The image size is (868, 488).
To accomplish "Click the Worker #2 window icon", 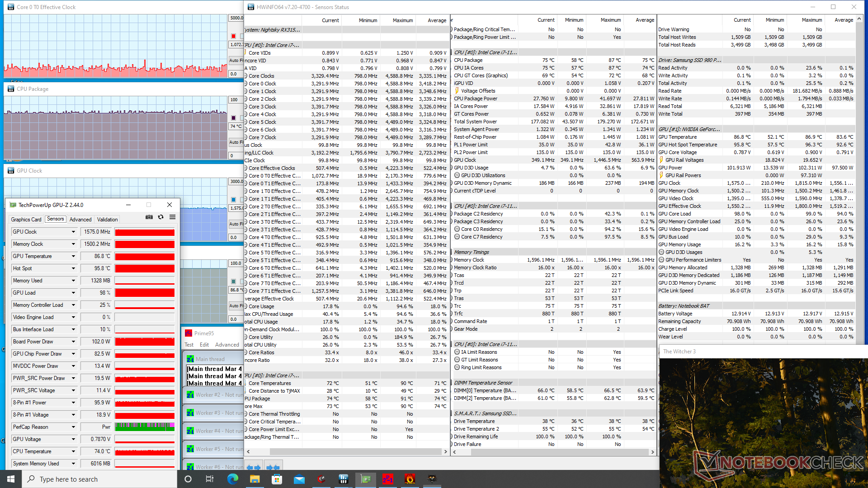I will tap(190, 395).
